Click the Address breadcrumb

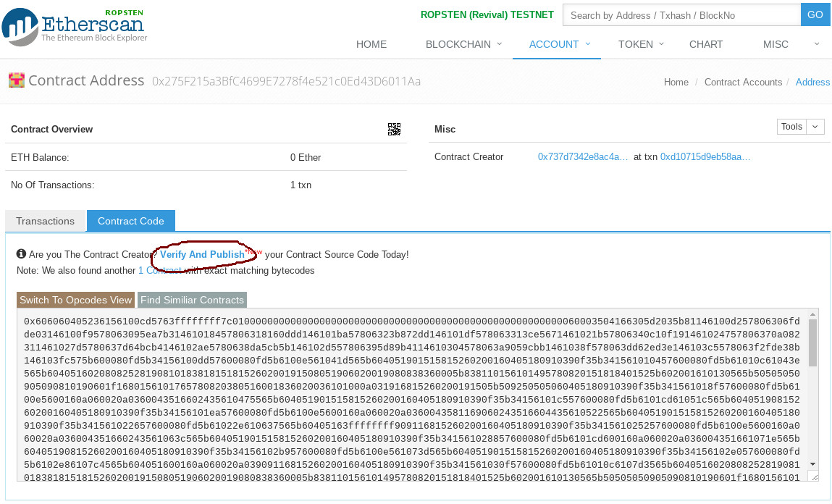pos(812,83)
